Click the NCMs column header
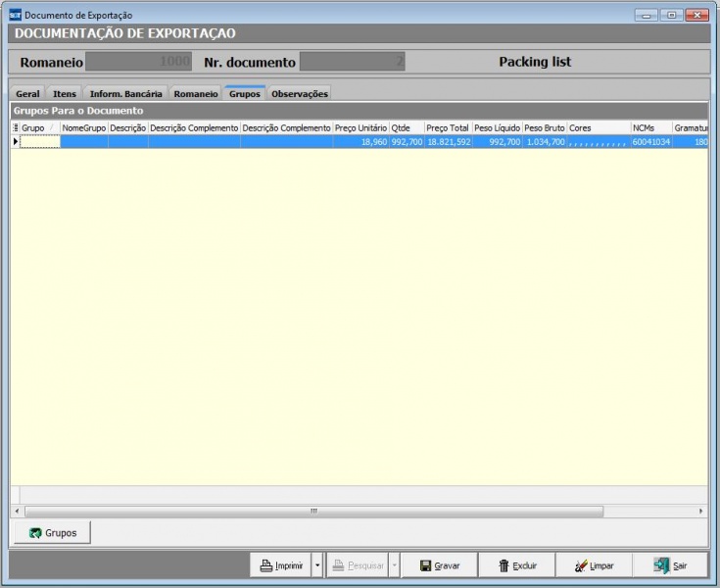 click(x=650, y=127)
